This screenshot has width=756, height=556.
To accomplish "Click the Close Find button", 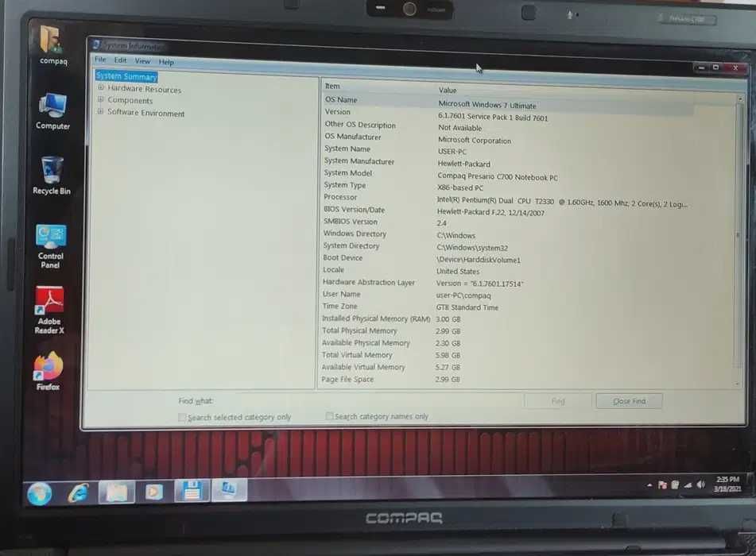I will tap(629, 401).
